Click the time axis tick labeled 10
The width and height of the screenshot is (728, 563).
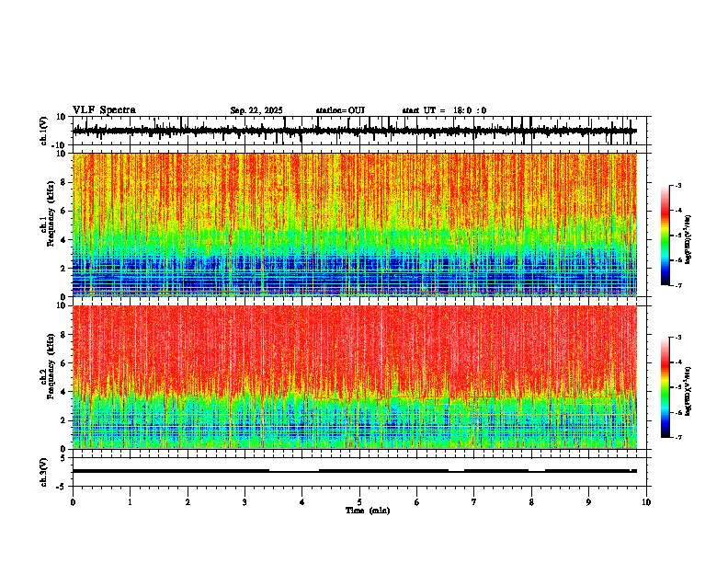point(646,502)
